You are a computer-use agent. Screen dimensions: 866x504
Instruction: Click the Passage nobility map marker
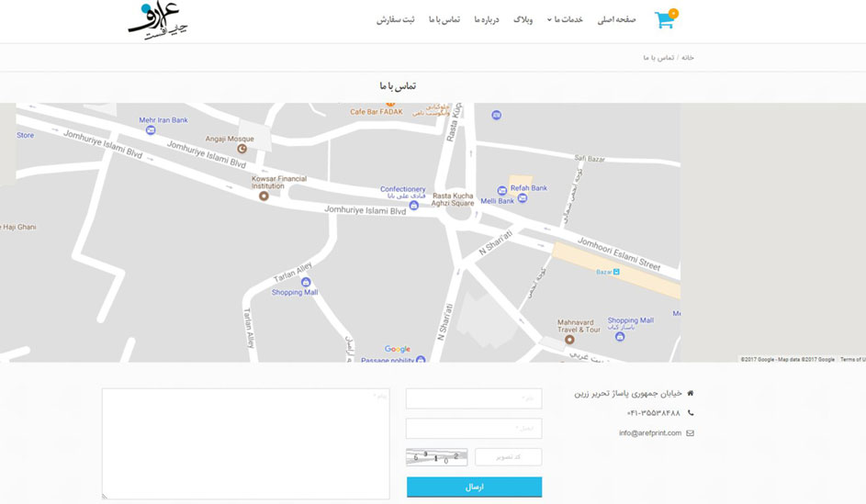click(421, 359)
